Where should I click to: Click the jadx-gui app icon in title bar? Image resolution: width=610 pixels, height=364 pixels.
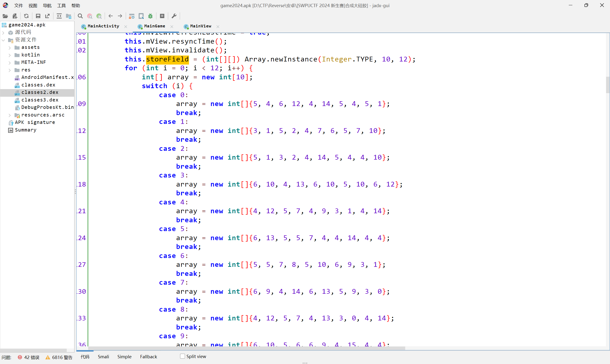click(5, 5)
